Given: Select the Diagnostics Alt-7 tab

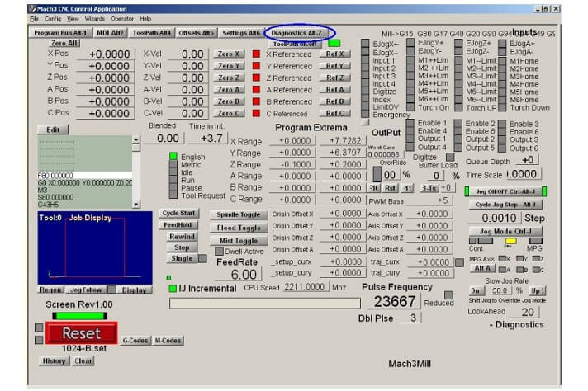Looking at the screenshot, I should 296,33.
